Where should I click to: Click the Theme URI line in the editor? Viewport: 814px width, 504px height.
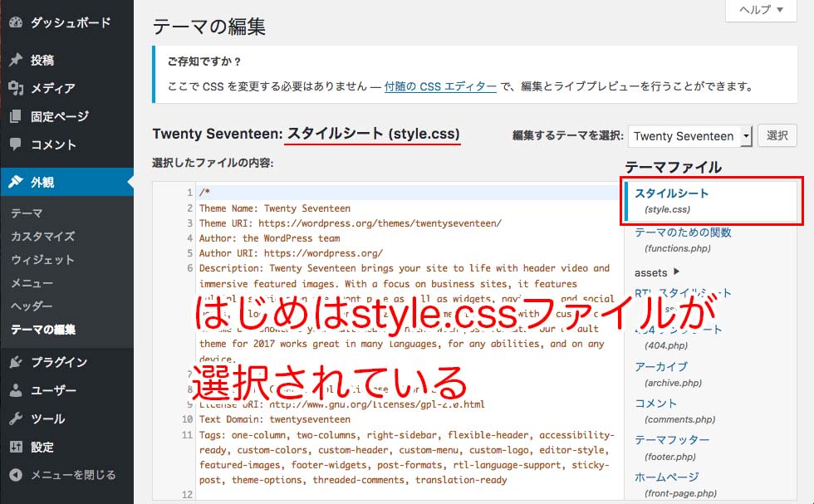pyautogui.click(x=351, y=223)
